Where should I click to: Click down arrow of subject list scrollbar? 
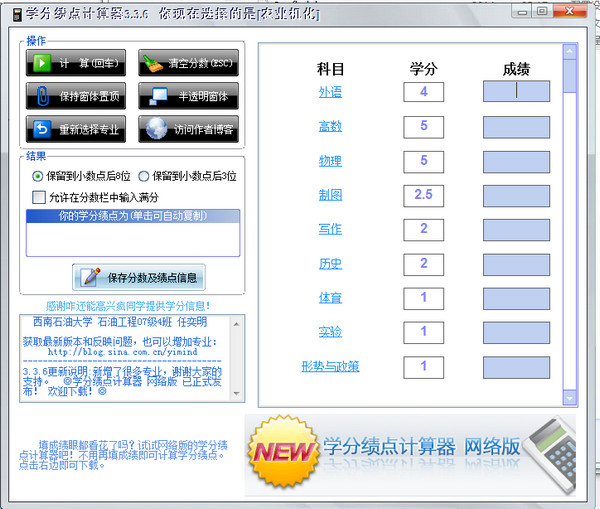click(570, 398)
